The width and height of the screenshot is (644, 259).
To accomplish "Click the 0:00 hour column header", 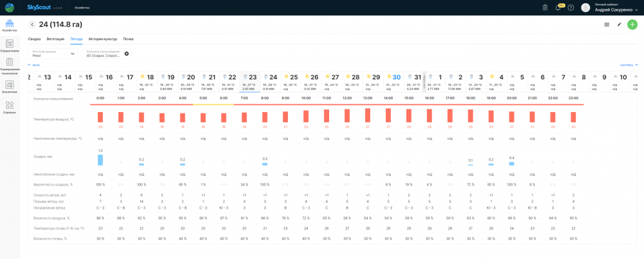I will coord(100,99).
